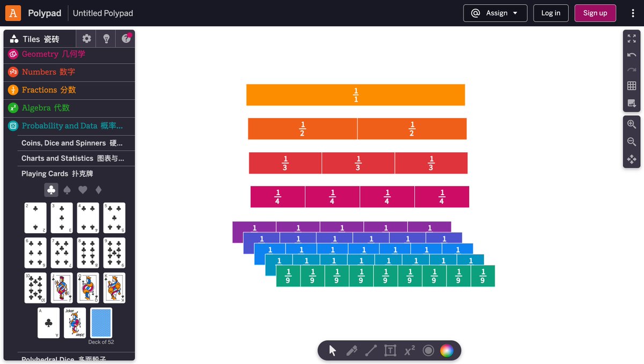The image size is (644, 364).
Task: Click the pan move canvas tool
Action: 632,159
